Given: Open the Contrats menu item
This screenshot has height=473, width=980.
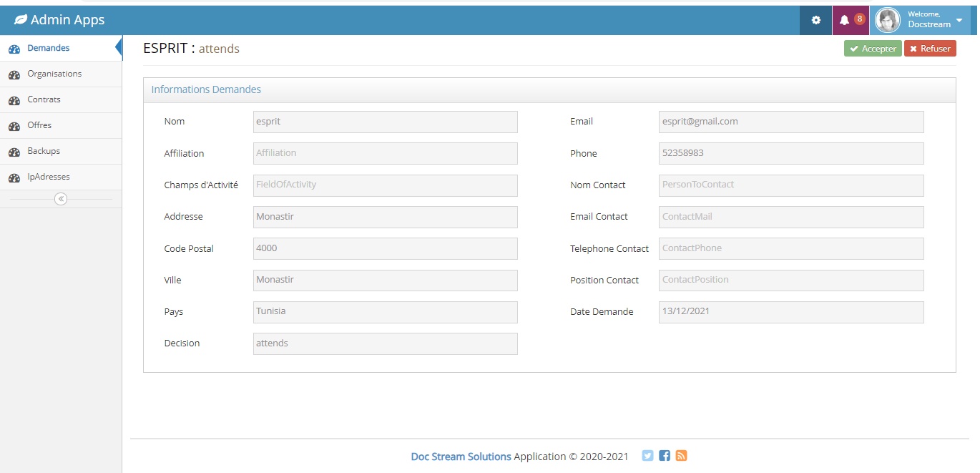Looking at the screenshot, I should [61, 99].
